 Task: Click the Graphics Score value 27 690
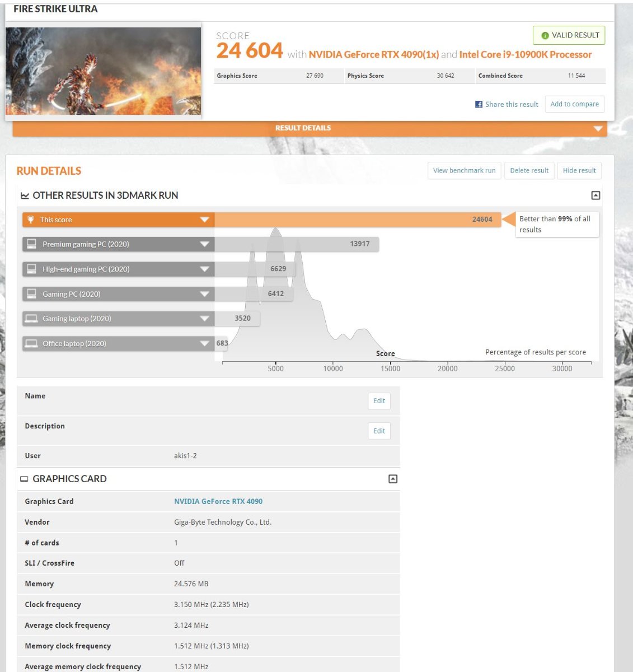click(315, 76)
